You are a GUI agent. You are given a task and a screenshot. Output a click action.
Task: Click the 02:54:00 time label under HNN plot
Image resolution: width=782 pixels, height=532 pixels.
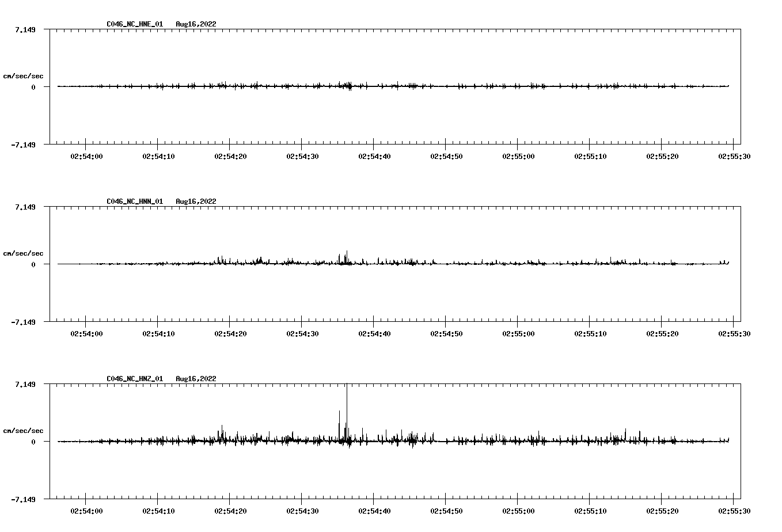click(x=87, y=333)
